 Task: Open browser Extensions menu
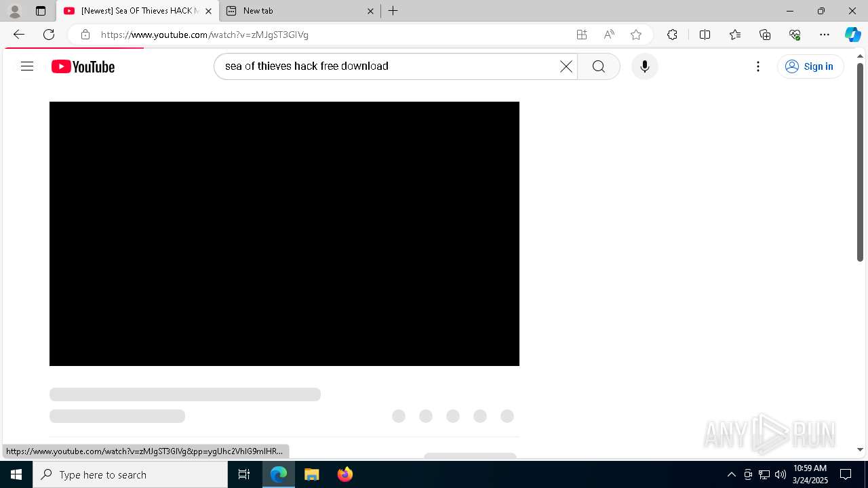click(672, 35)
